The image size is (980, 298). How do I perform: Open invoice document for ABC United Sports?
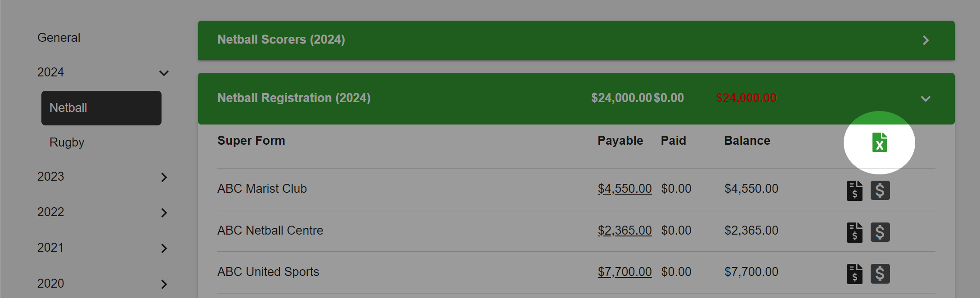[855, 274]
